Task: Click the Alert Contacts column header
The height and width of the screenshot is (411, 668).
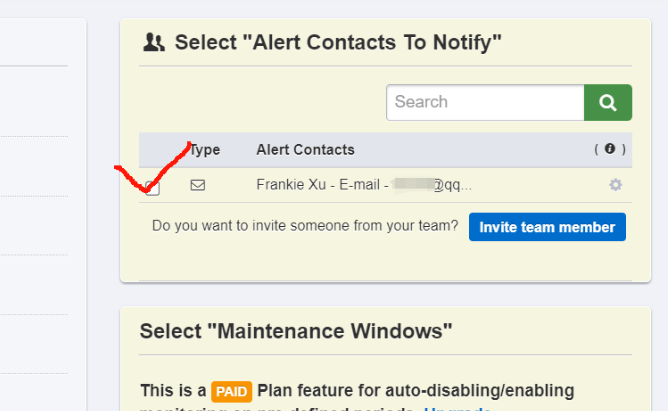Action: coord(305,150)
